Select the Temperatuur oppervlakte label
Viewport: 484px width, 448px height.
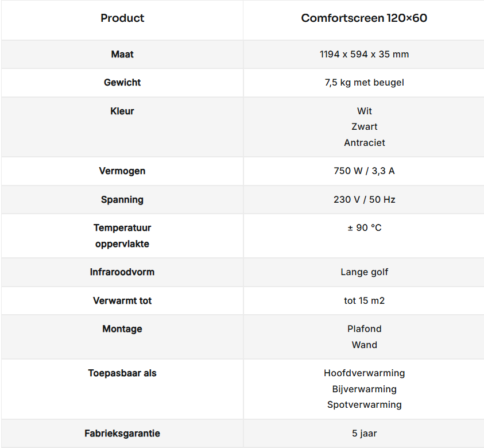coord(122,236)
